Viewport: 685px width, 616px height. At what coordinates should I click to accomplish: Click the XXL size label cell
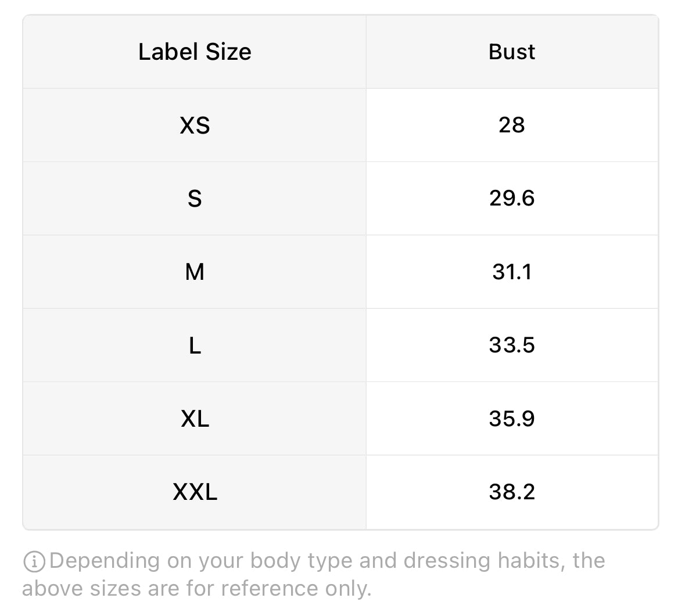(x=195, y=492)
